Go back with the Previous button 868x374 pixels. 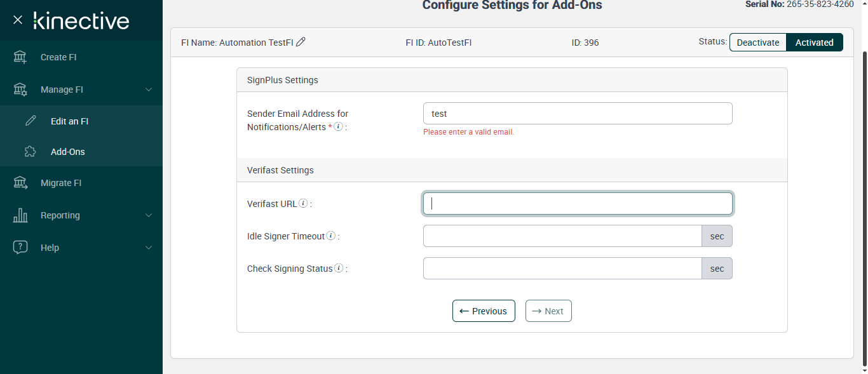(484, 311)
